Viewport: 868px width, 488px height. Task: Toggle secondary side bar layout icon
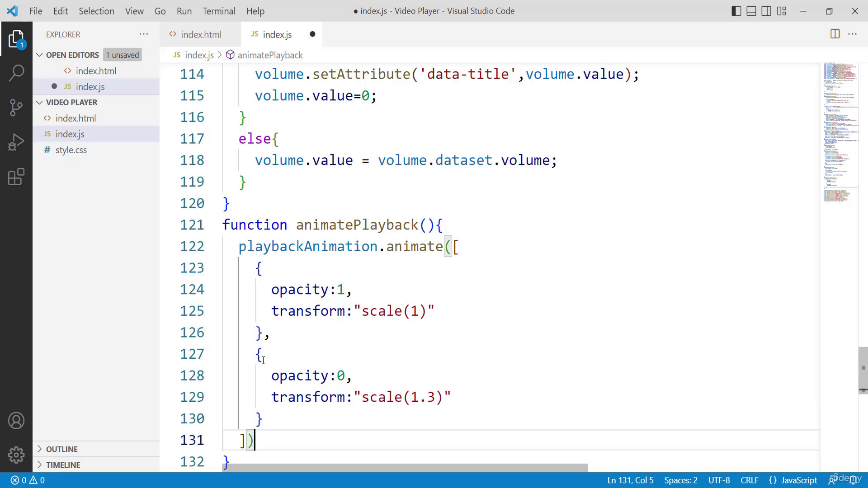pos(766,11)
